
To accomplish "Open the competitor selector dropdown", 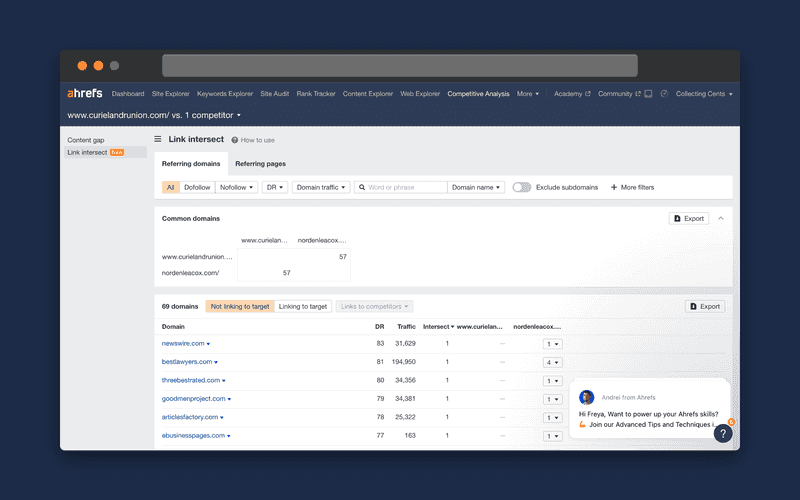I will [x=154, y=115].
